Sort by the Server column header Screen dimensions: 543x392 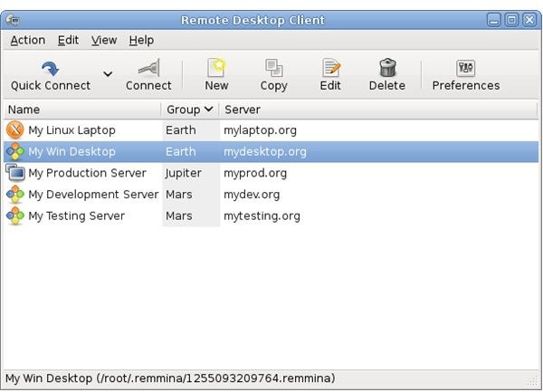[379, 110]
